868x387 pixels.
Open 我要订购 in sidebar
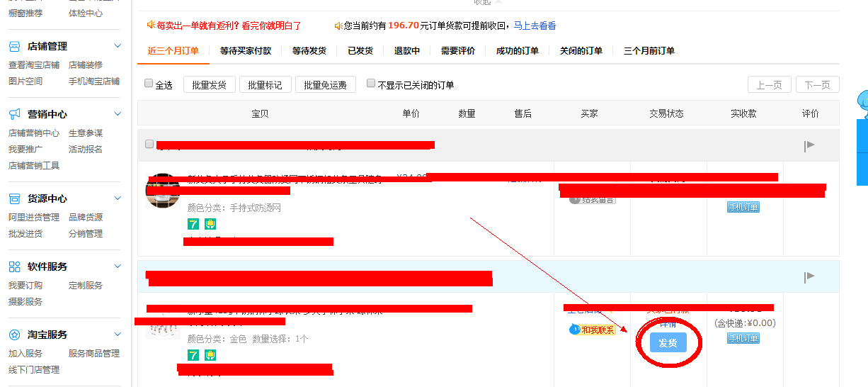pyautogui.click(x=25, y=286)
